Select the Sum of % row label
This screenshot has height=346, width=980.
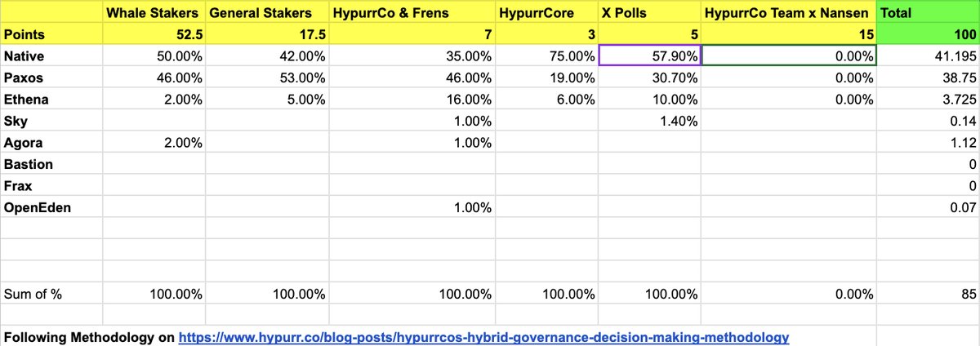(x=51, y=292)
